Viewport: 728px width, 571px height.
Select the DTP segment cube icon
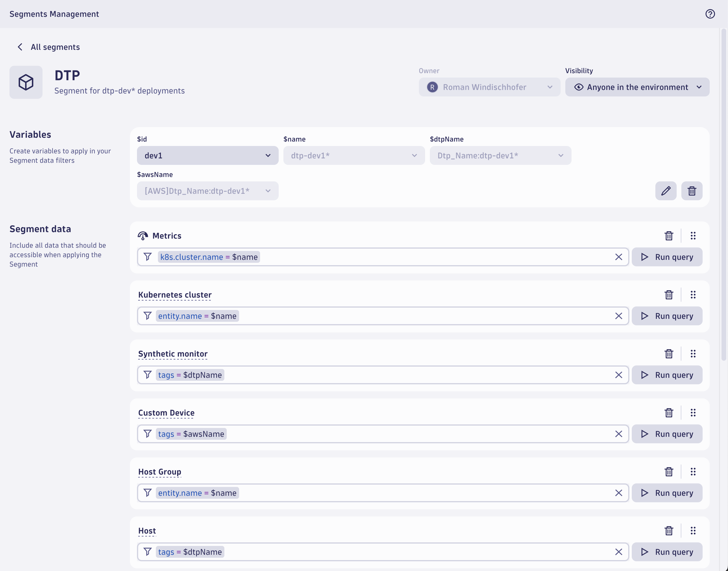click(26, 82)
